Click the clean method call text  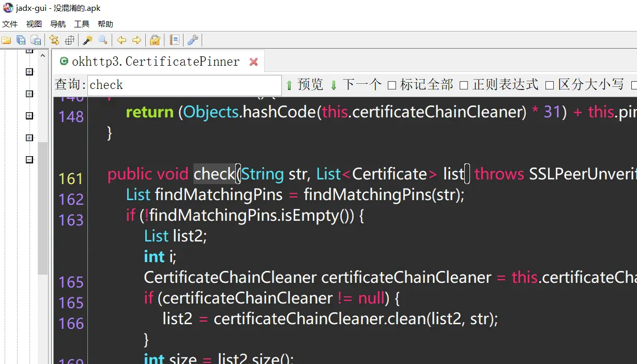(405, 319)
